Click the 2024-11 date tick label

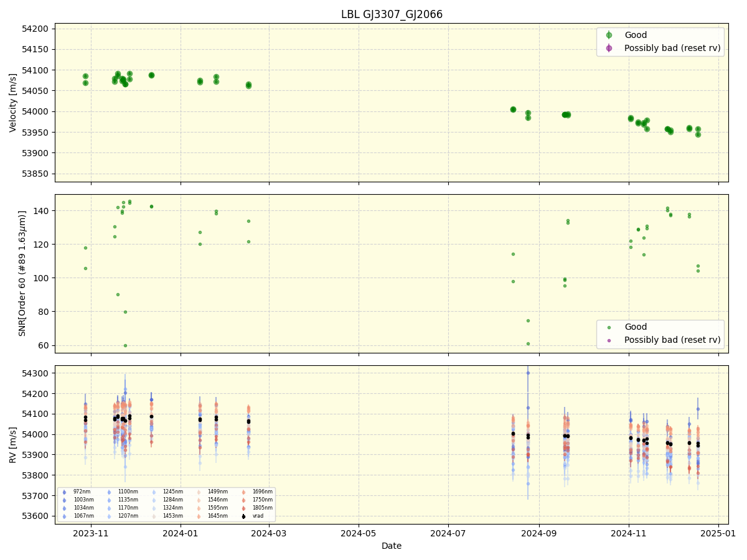point(629,534)
